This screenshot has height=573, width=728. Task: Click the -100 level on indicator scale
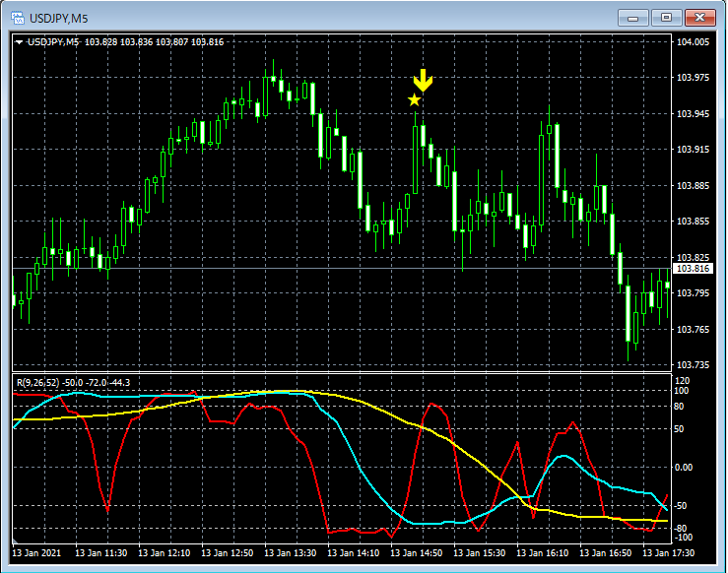684,538
